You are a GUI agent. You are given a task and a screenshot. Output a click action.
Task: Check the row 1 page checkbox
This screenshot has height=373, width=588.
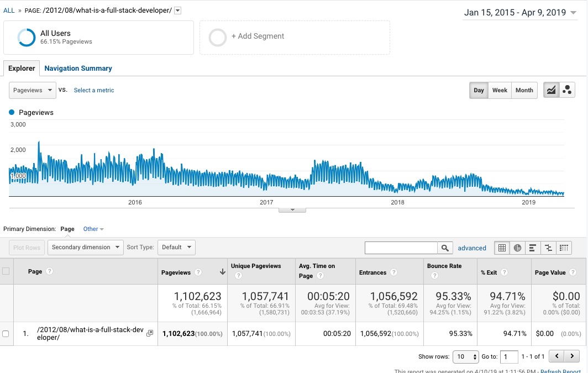(6, 334)
